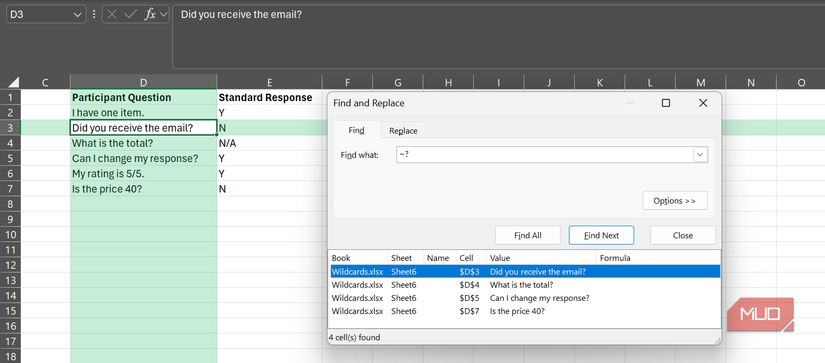Viewport: 825px width, 363px height.
Task: Click the Find All button
Action: point(528,235)
